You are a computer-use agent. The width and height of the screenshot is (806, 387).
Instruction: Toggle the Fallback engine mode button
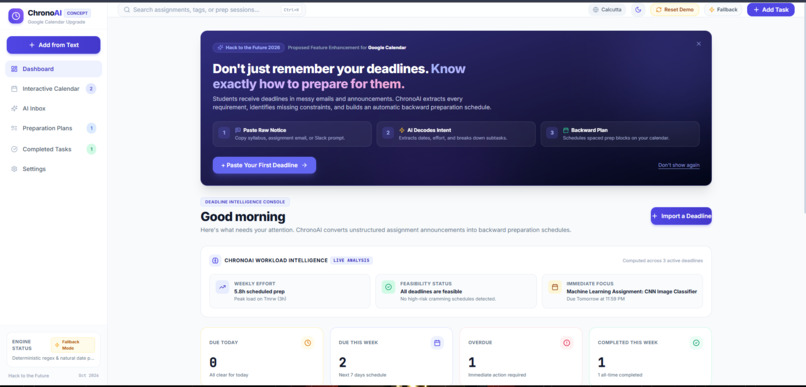pyautogui.click(x=723, y=10)
